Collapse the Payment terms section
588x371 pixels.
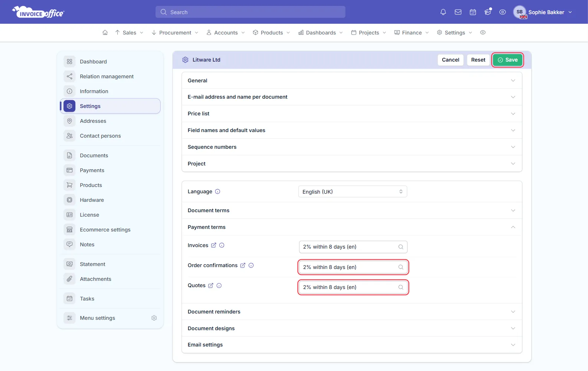[x=352, y=227]
